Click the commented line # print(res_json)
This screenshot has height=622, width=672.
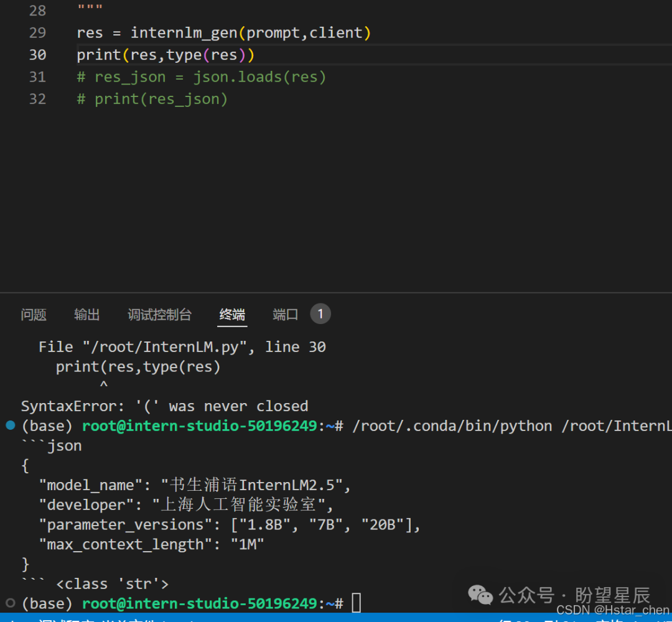point(152,100)
